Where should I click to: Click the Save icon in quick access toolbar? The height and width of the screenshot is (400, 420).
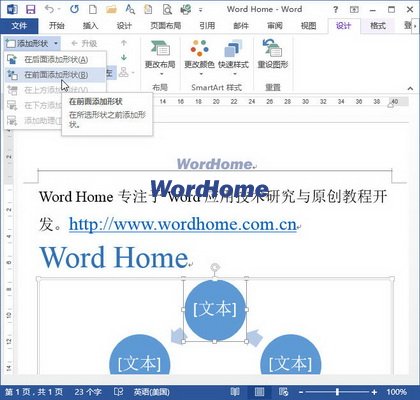point(30,9)
